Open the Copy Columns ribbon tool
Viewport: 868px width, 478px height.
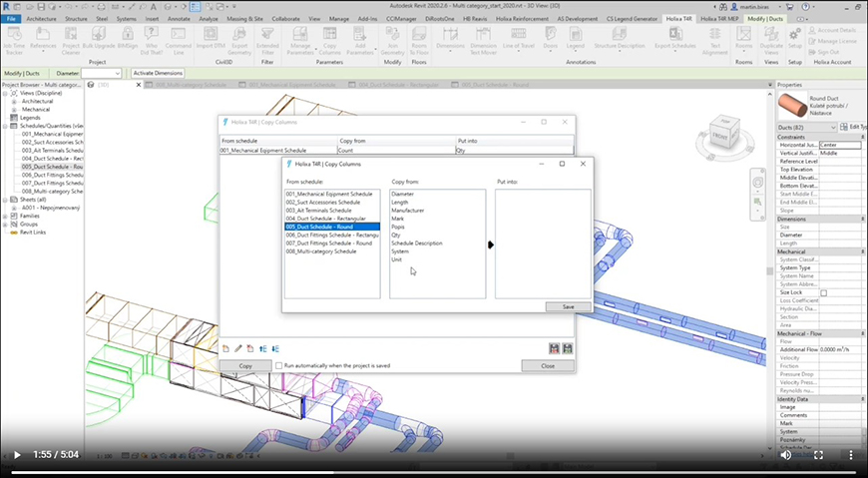tap(330, 41)
